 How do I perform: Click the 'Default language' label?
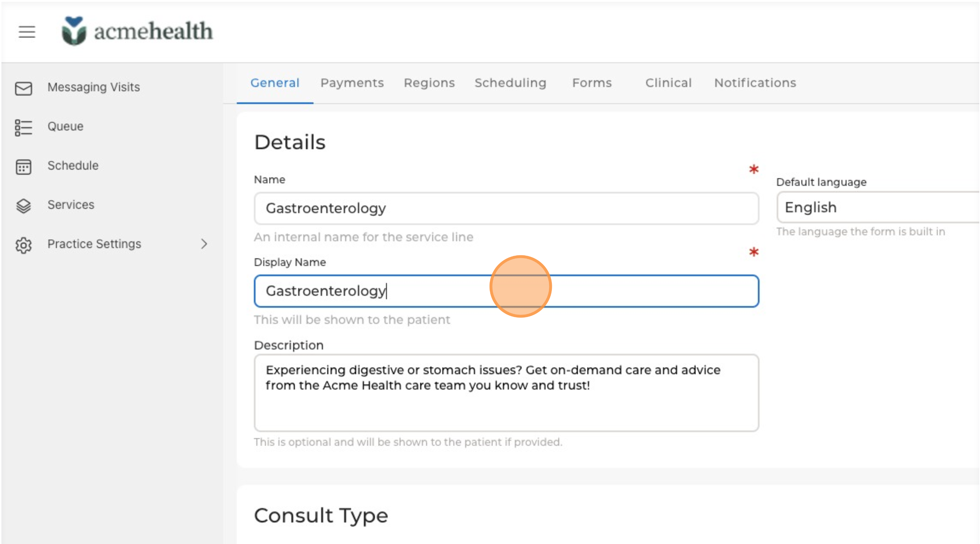tap(822, 182)
